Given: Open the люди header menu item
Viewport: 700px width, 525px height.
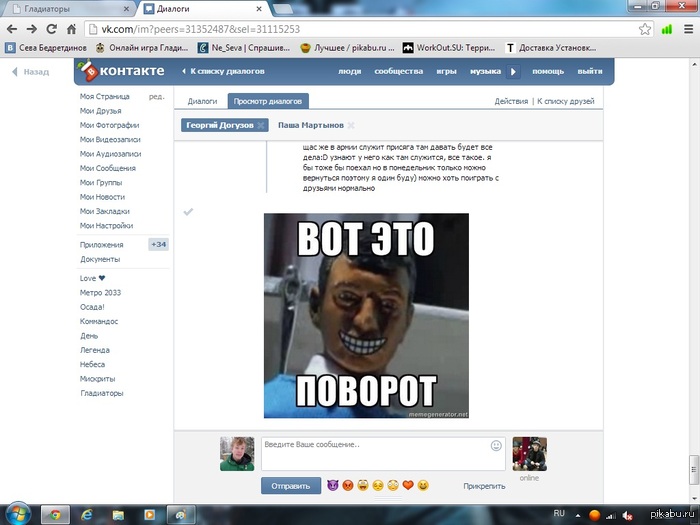Looking at the screenshot, I should point(349,71).
